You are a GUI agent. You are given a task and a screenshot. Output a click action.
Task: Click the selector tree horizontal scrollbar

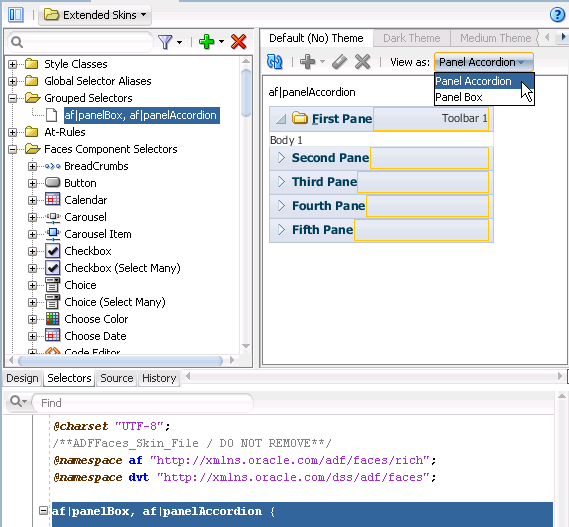(x=120, y=361)
